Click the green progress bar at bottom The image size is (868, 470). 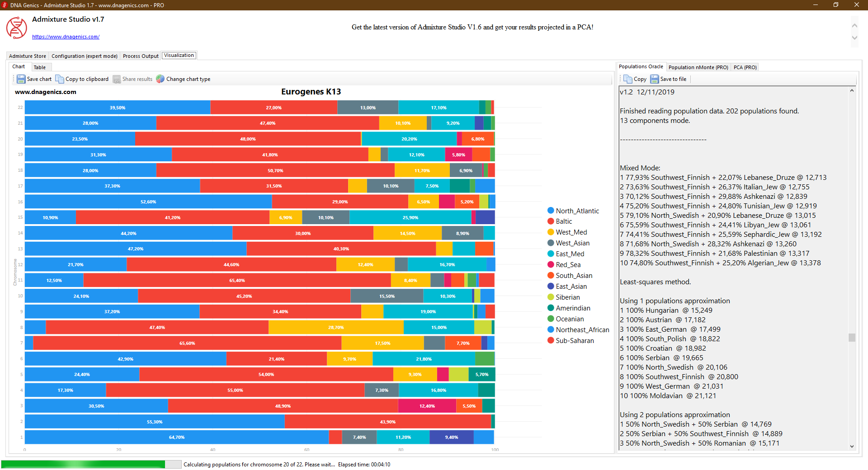pyautogui.click(x=81, y=464)
